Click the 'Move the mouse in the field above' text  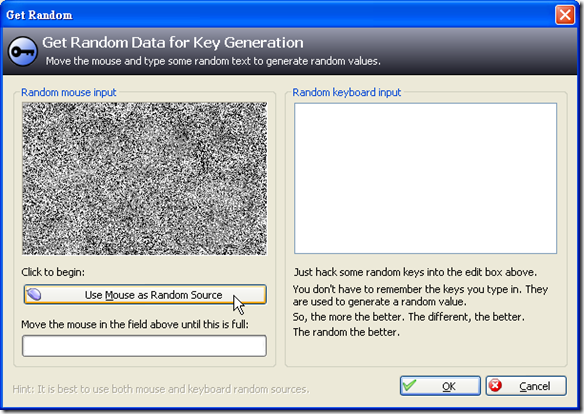[135, 324]
